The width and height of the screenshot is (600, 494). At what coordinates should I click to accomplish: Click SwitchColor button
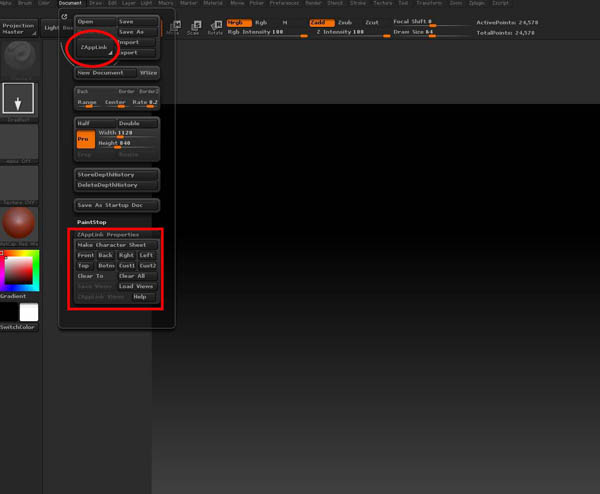point(18,327)
